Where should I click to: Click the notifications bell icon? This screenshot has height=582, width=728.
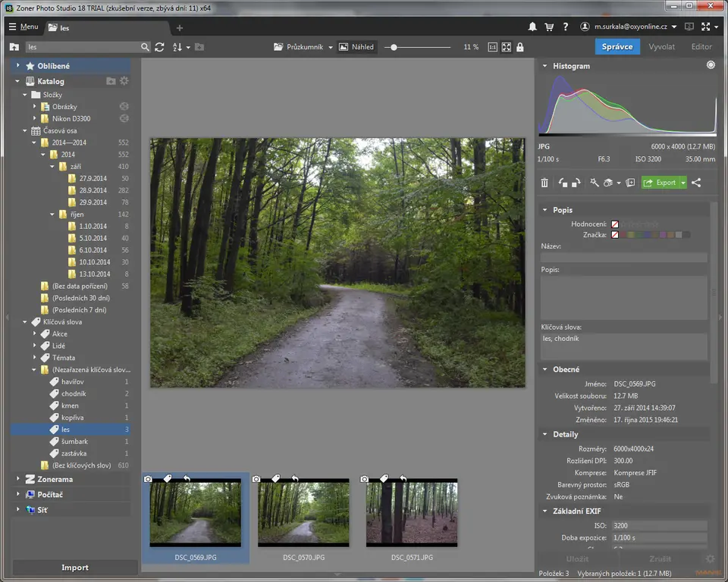(533, 27)
